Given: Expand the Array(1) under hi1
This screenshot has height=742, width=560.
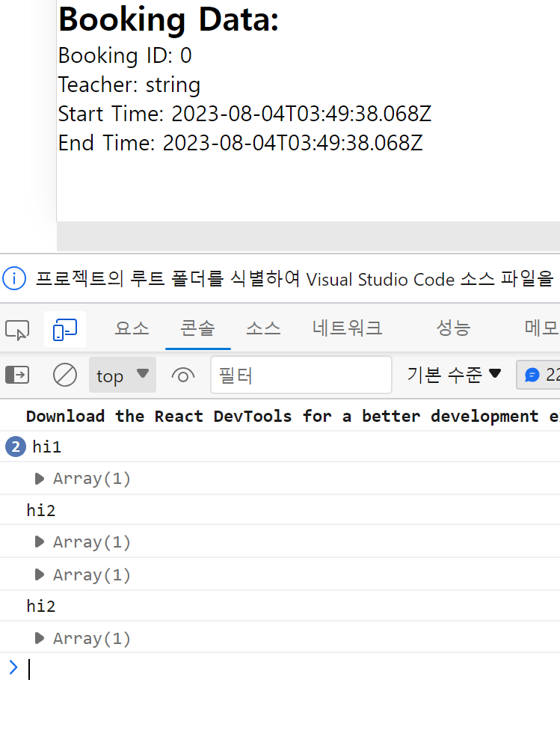Looking at the screenshot, I should (40, 479).
